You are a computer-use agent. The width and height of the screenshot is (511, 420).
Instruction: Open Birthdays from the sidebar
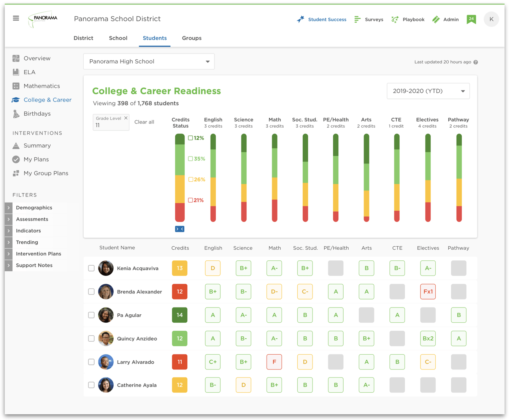click(37, 114)
